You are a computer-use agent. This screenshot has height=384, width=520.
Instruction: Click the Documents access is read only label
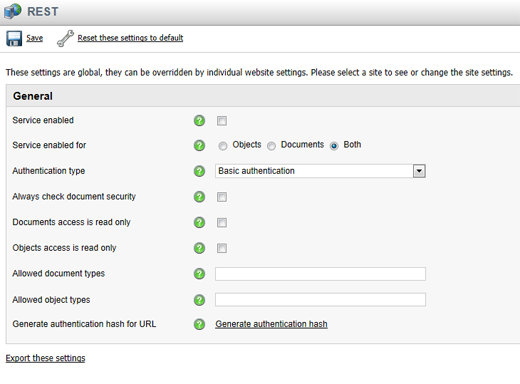[x=71, y=222]
